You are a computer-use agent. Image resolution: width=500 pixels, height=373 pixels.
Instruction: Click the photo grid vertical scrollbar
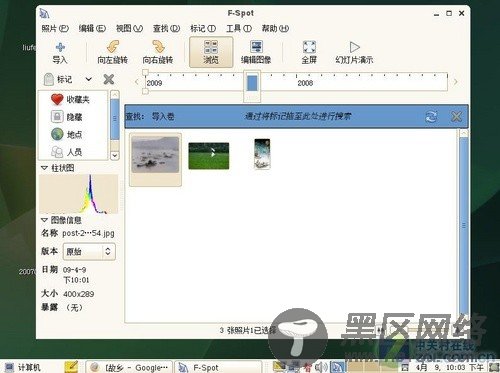tap(464, 225)
